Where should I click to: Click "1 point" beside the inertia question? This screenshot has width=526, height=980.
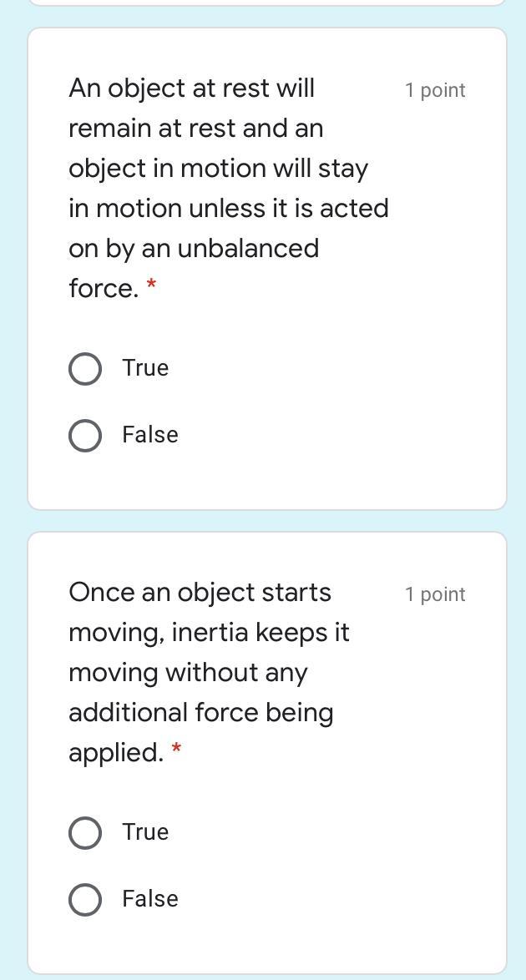[435, 594]
